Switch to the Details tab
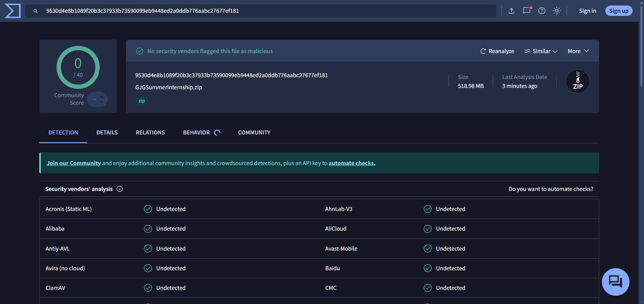This screenshot has height=304, width=644. point(107,132)
